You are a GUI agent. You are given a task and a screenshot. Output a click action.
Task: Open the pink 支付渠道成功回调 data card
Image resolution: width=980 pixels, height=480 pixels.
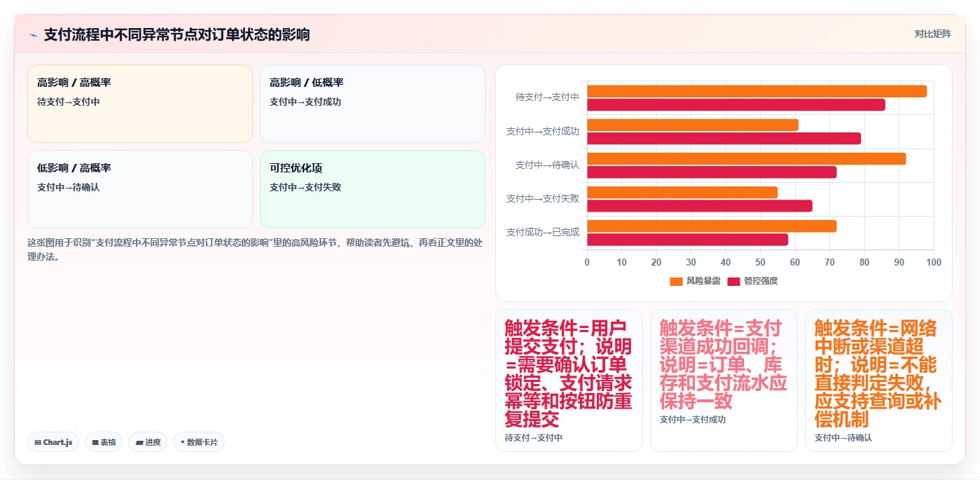tap(724, 380)
